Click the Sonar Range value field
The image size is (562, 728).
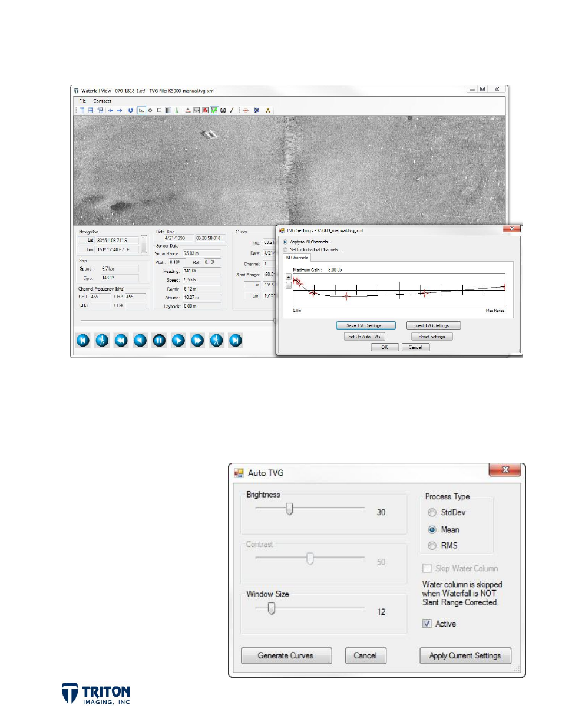[x=201, y=253]
